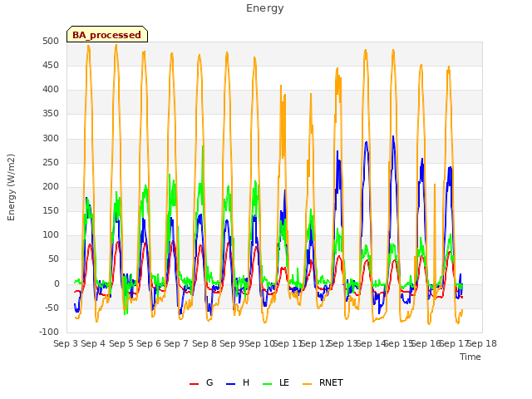Click the Energy (W/m2) y-axis label
The height and width of the screenshot is (399, 532).
[11, 187]
